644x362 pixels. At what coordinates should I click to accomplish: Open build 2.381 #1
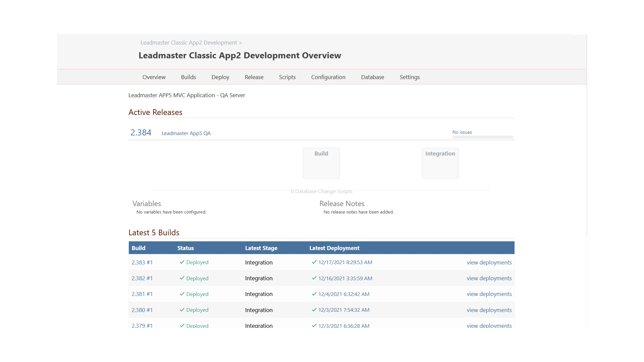point(142,294)
